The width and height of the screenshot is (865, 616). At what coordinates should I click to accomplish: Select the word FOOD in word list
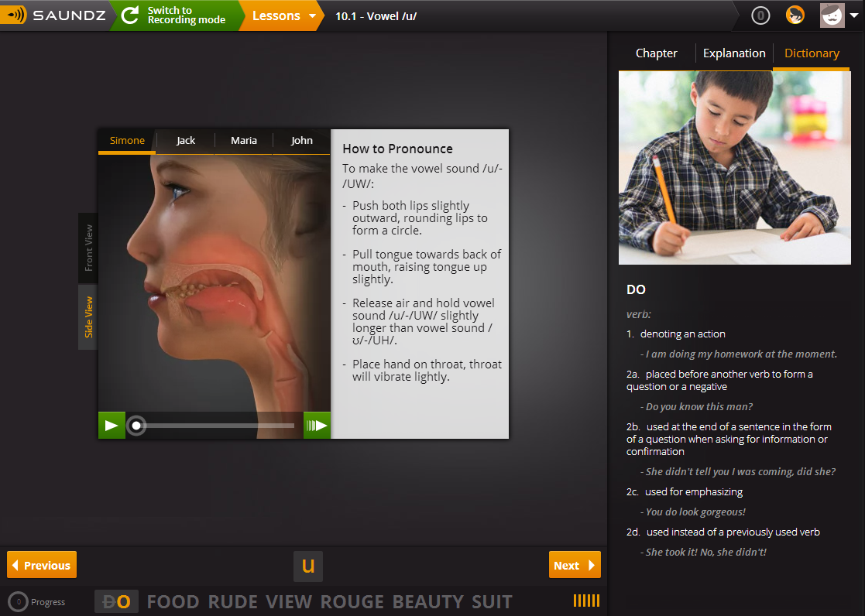click(x=173, y=602)
